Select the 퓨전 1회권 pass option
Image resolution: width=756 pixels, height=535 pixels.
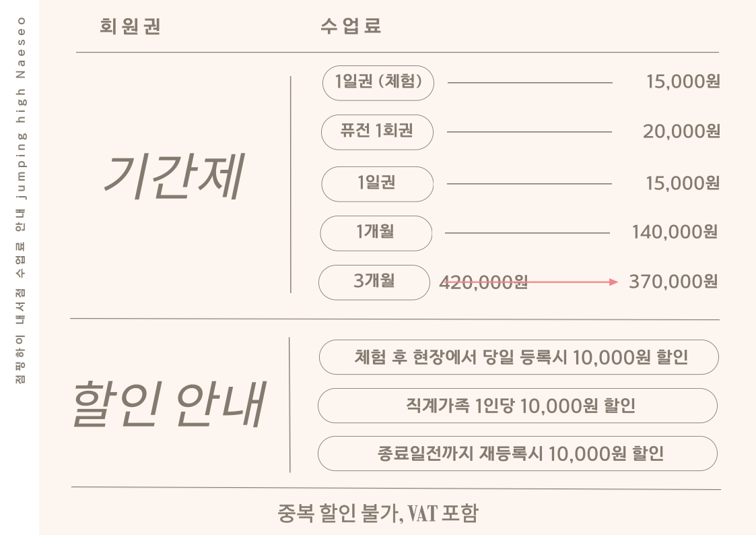pyautogui.click(x=376, y=133)
